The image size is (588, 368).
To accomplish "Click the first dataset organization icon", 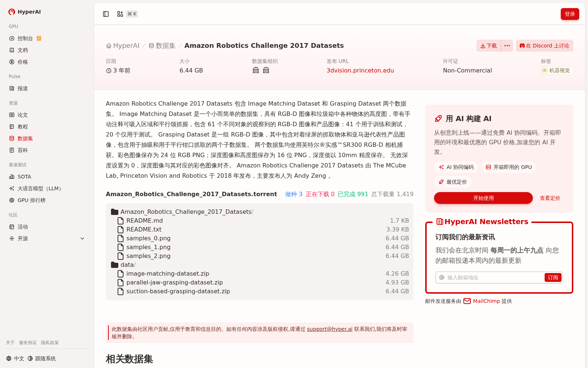I will 256,70.
